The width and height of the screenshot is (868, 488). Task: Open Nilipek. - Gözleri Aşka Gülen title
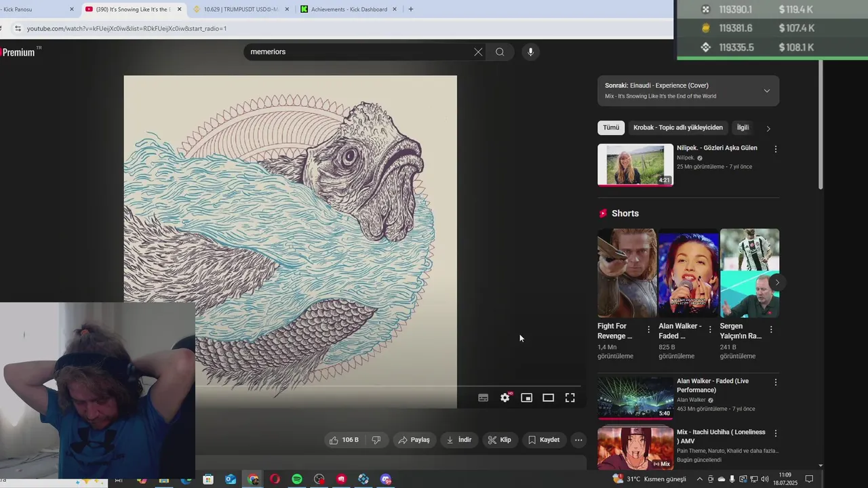tap(717, 148)
